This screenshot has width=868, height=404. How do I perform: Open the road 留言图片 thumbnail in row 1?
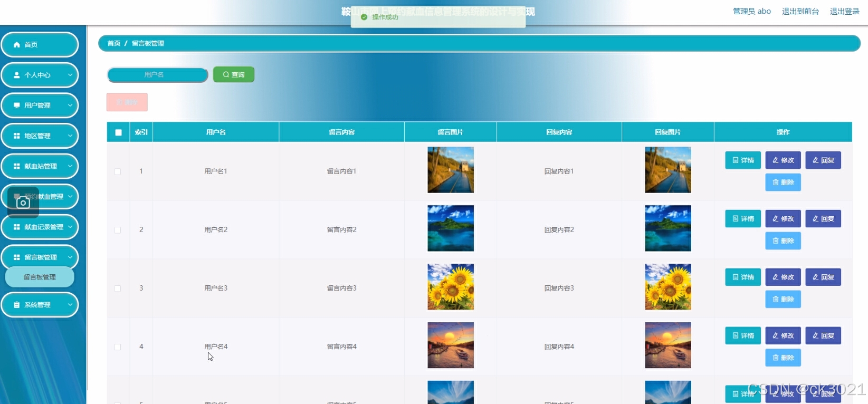(451, 170)
